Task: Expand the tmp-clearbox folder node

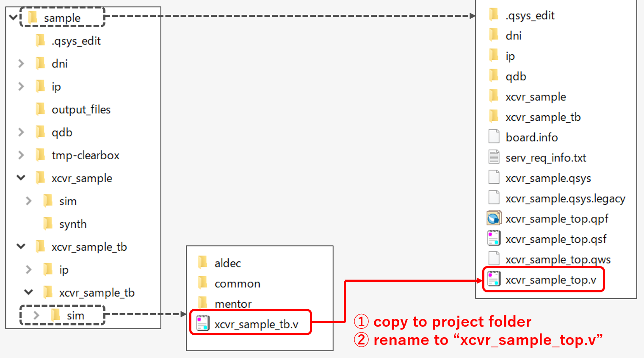Action: click(x=21, y=155)
